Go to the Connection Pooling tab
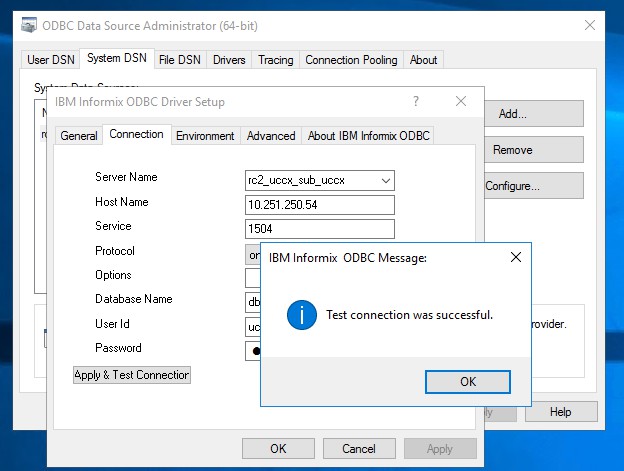The width and height of the screenshot is (624, 471). coord(351,60)
